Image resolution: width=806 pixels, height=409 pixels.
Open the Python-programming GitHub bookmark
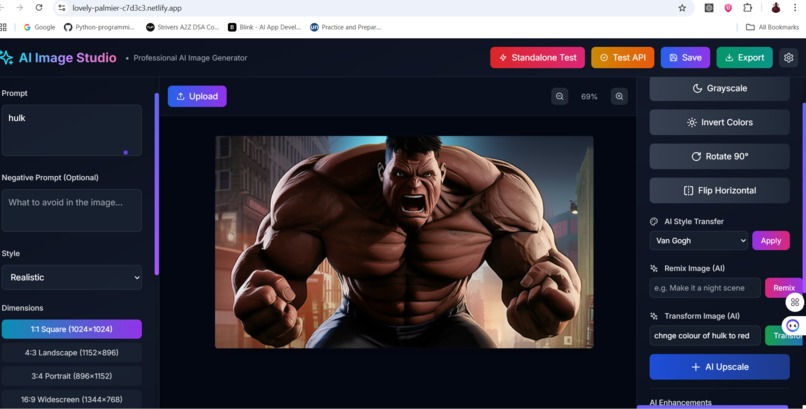[x=99, y=27]
